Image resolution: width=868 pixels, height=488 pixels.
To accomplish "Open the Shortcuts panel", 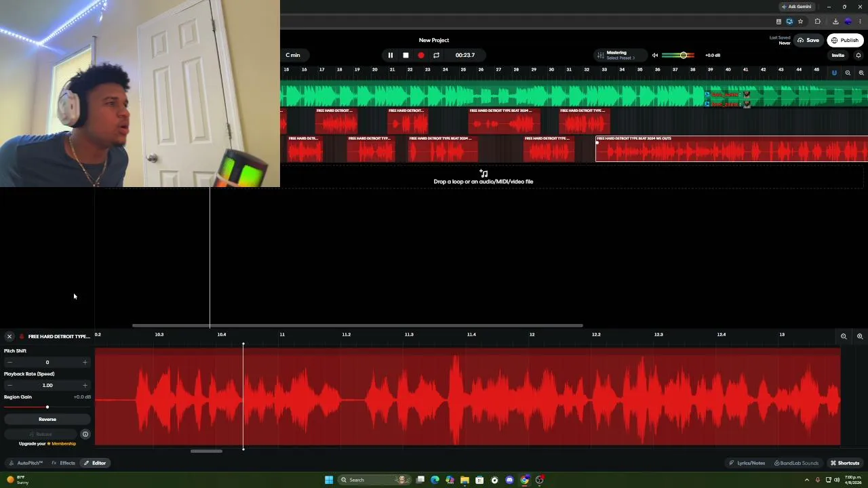I will (x=845, y=463).
